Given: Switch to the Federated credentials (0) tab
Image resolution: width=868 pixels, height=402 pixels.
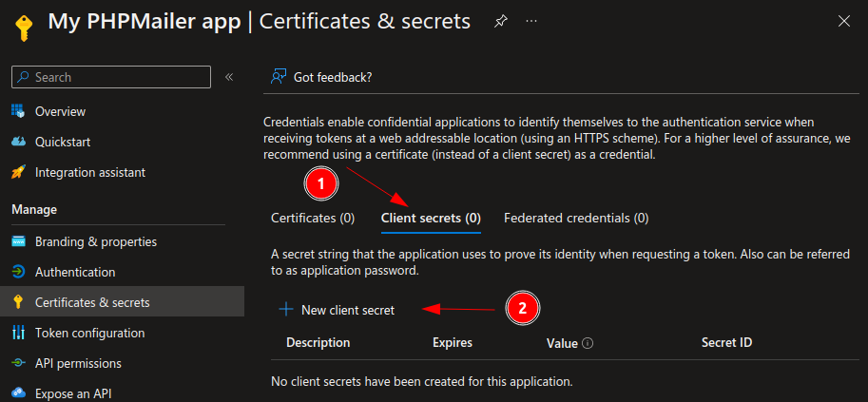Looking at the screenshot, I should point(576,219).
